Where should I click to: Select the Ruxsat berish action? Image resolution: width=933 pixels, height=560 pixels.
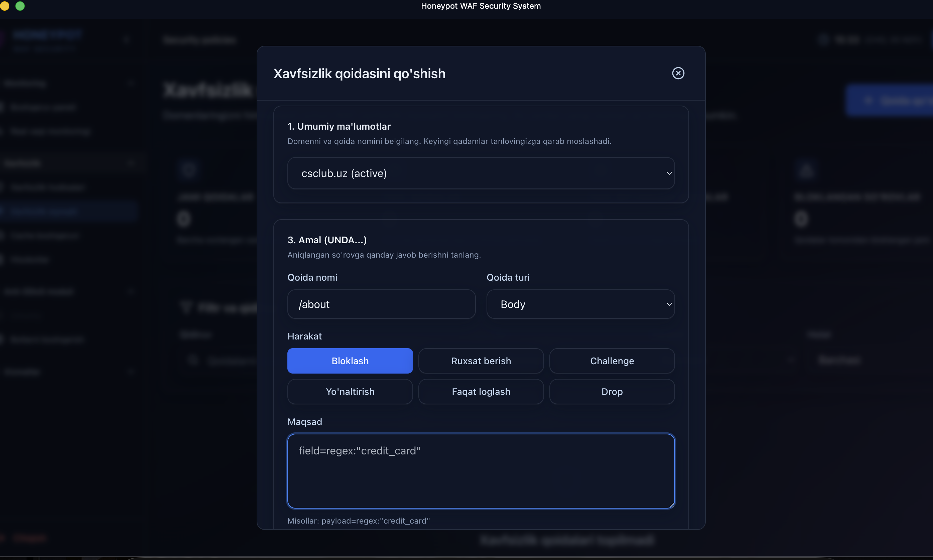[481, 361]
